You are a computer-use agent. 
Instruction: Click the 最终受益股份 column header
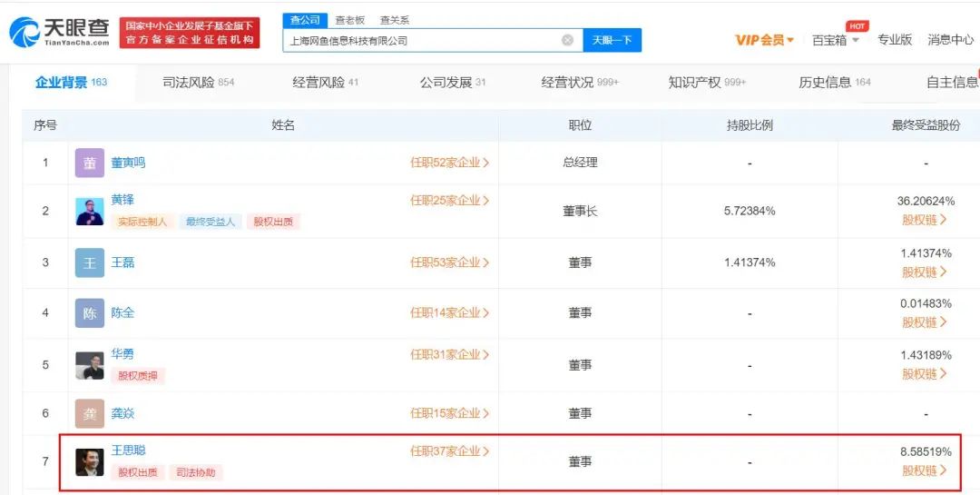[x=926, y=125]
